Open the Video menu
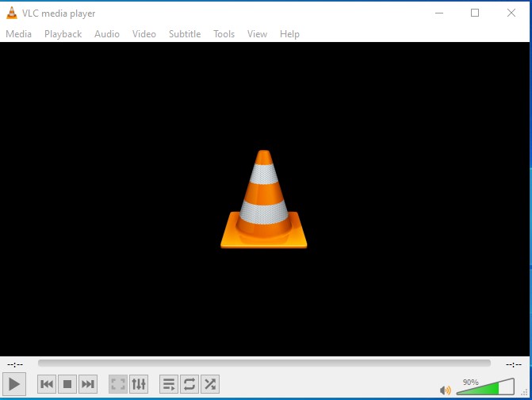 (x=144, y=34)
